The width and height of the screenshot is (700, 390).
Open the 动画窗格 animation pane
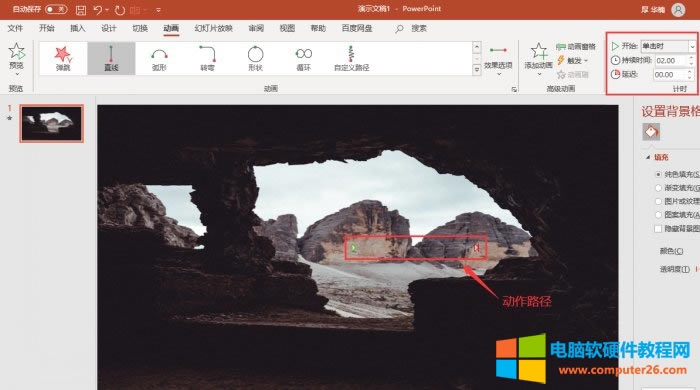click(576, 46)
